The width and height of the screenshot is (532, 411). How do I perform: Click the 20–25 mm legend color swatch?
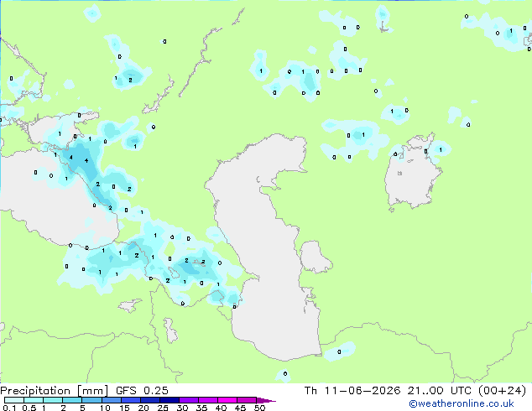point(149,400)
